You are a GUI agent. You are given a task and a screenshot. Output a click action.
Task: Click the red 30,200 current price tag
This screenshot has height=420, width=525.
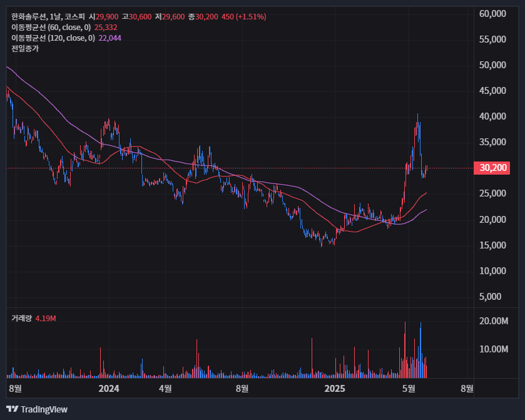(x=492, y=168)
